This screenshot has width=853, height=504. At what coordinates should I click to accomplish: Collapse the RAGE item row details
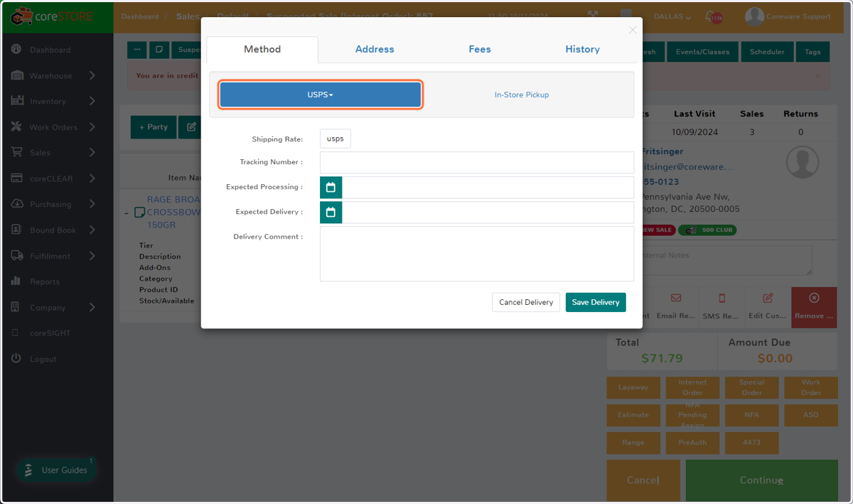tap(127, 213)
